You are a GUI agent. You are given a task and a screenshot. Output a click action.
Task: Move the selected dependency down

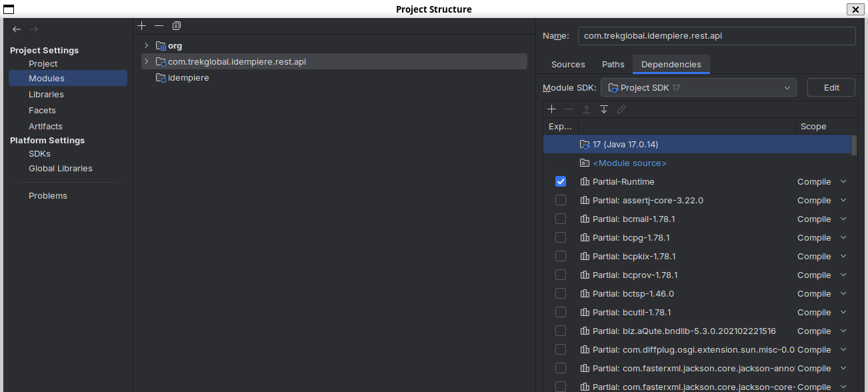(604, 109)
